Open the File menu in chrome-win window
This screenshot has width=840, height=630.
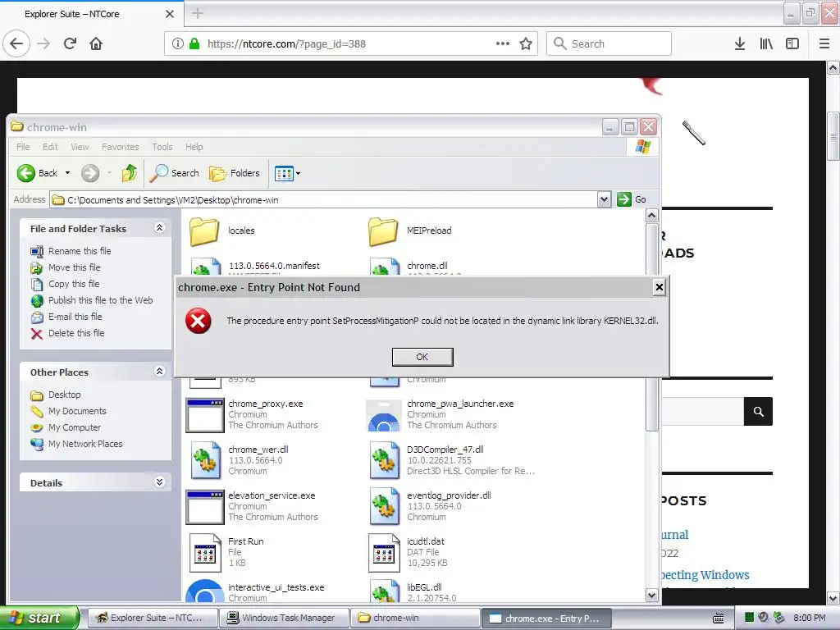[23, 147]
